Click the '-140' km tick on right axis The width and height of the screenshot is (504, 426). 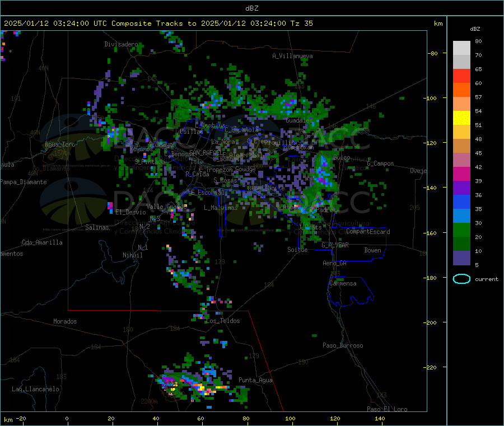pos(431,188)
